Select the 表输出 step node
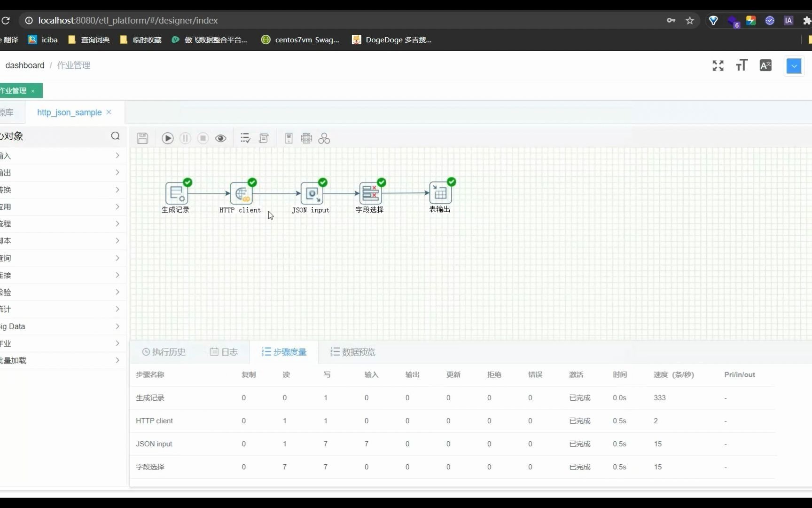The width and height of the screenshot is (812, 508). tap(441, 193)
